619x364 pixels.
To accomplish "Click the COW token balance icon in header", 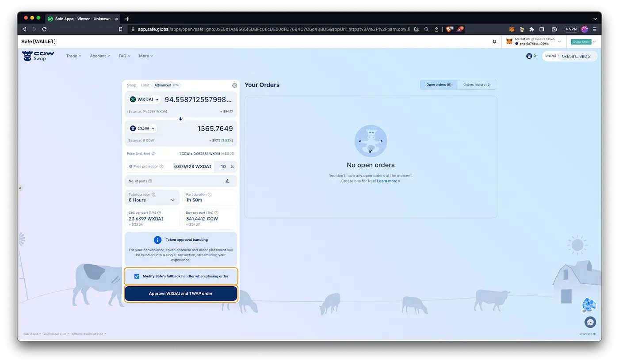I will point(529,56).
